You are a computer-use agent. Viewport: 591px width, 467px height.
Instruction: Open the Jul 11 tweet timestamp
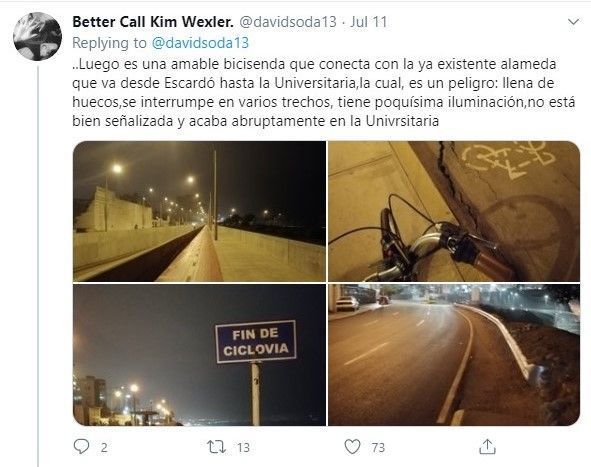[x=368, y=22]
